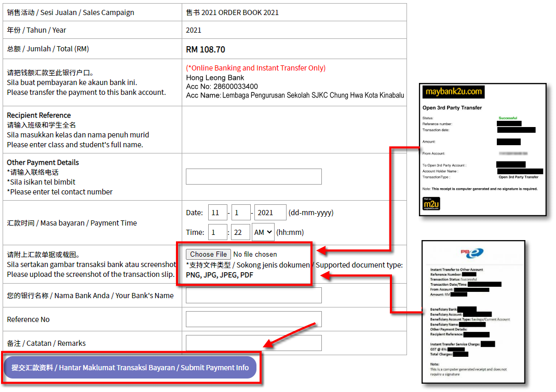556x392 pixels.
Task: Click the red arrow pointing to Submit button
Action: 290,334
